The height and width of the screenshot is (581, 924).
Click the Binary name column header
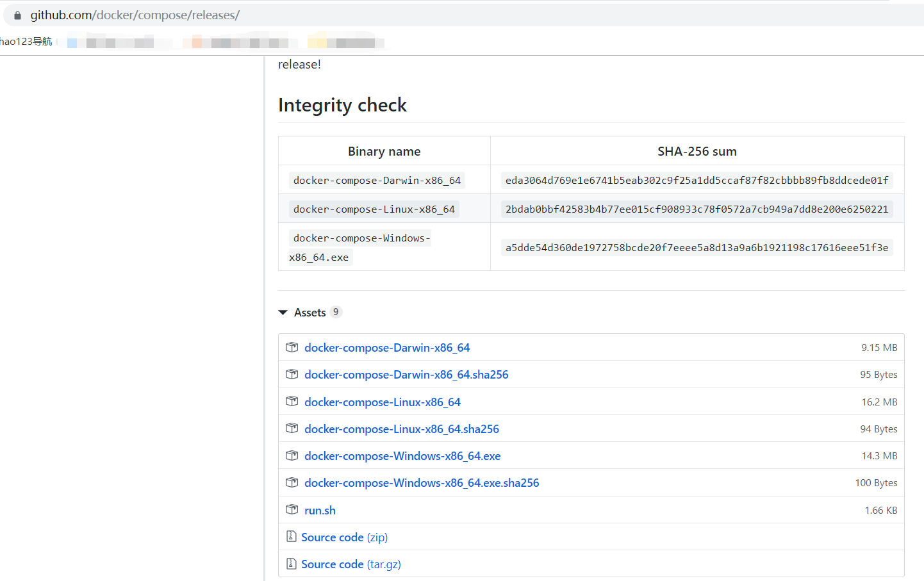pyautogui.click(x=384, y=151)
